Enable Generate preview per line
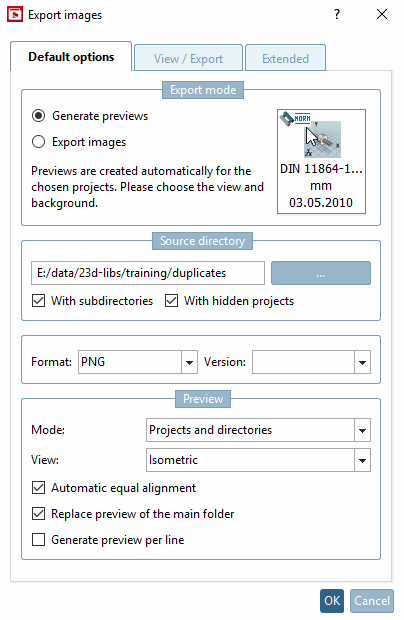404x620 pixels. coord(38,540)
